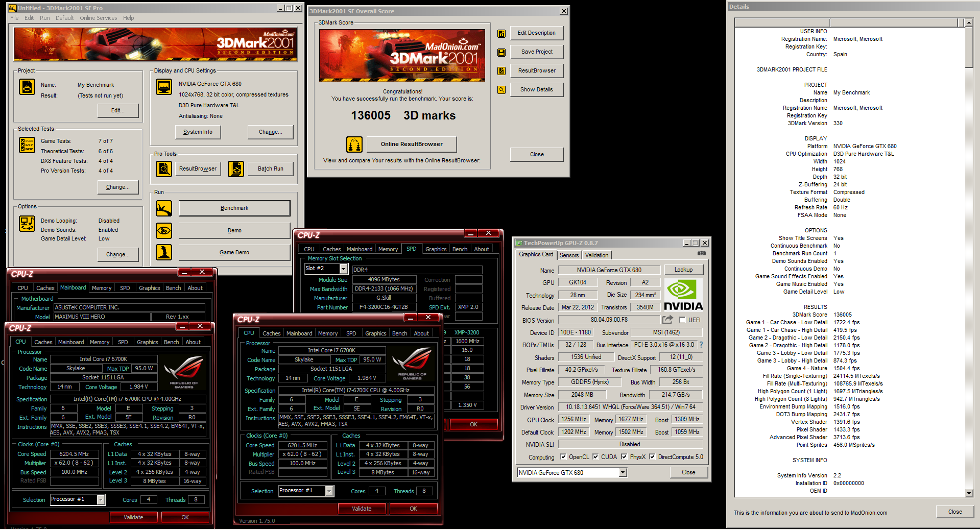Click the Save Project button

[537, 52]
